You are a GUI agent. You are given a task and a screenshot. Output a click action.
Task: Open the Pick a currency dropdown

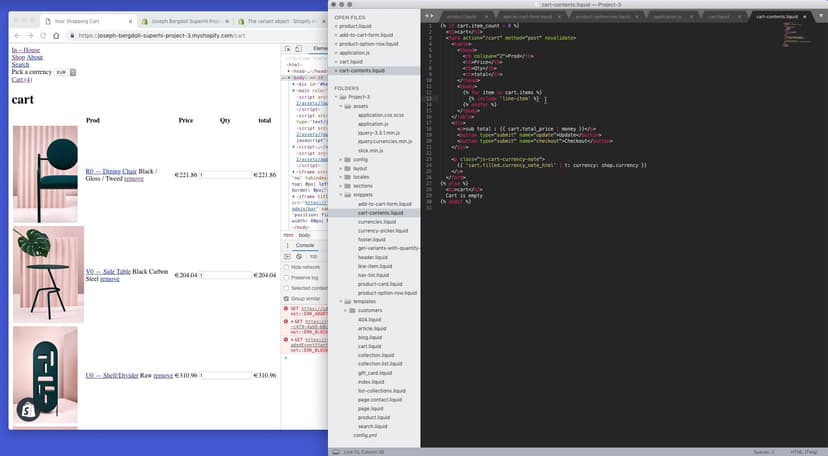(x=66, y=72)
